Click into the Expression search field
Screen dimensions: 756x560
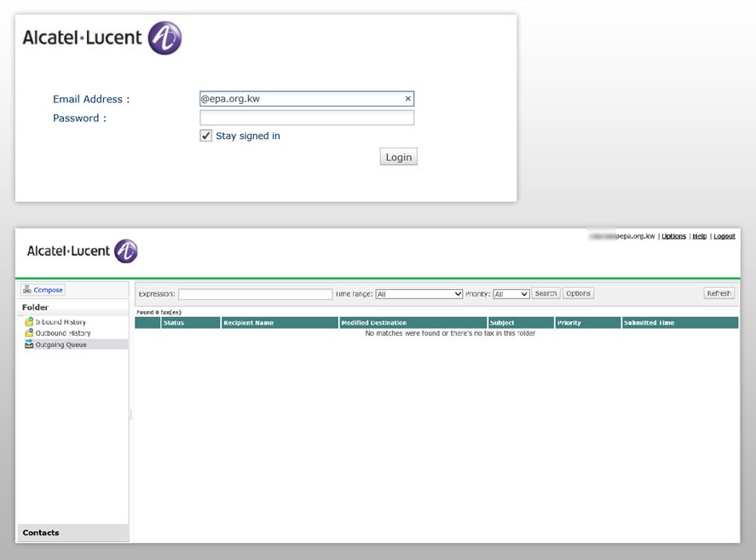(x=255, y=294)
